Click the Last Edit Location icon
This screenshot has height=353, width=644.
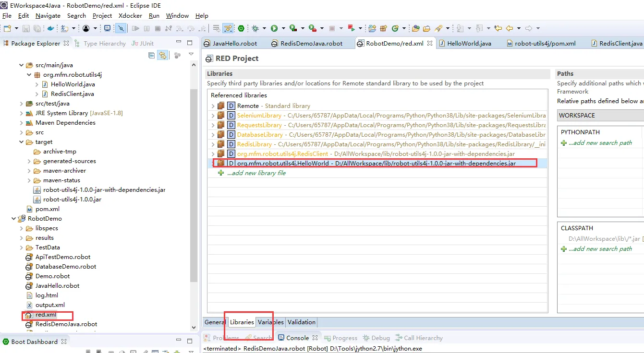498,28
